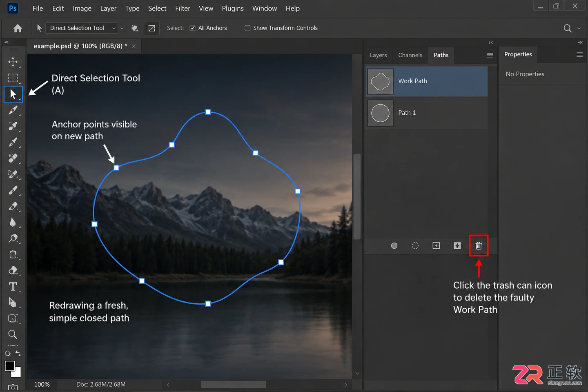588x392 pixels.
Task: Open the Help menu
Action: click(292, 8)
